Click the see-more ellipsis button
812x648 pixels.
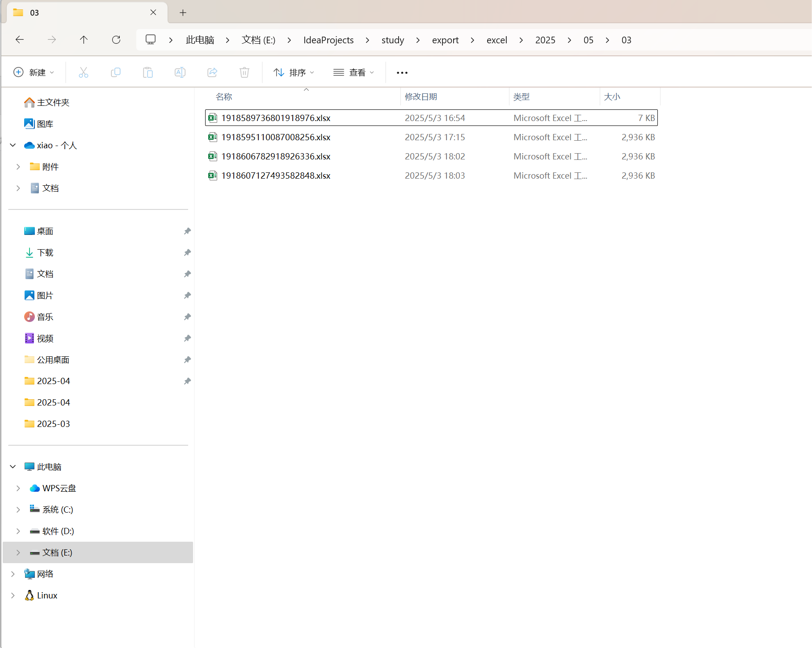pyautogui.click(x=401, y=72)
